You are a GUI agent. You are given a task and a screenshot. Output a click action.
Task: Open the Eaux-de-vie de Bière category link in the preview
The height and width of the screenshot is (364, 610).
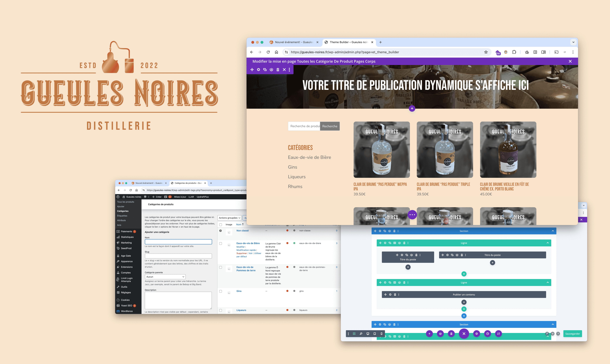click(x=309, y=157)
